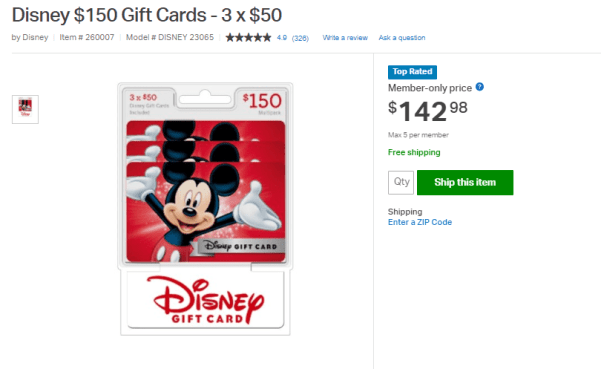Focus the Qty quantity input field

click(x=401, y=182)
